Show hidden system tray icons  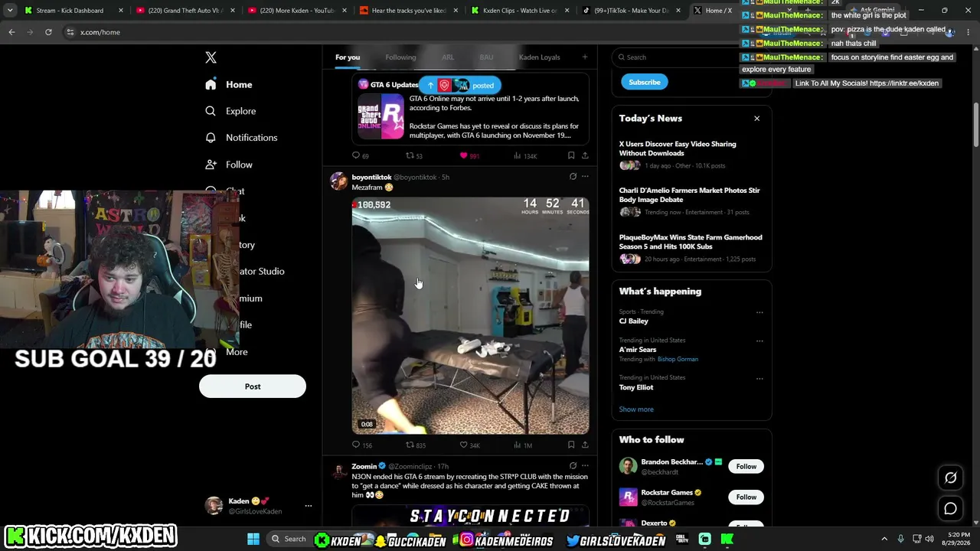(884, 540)
